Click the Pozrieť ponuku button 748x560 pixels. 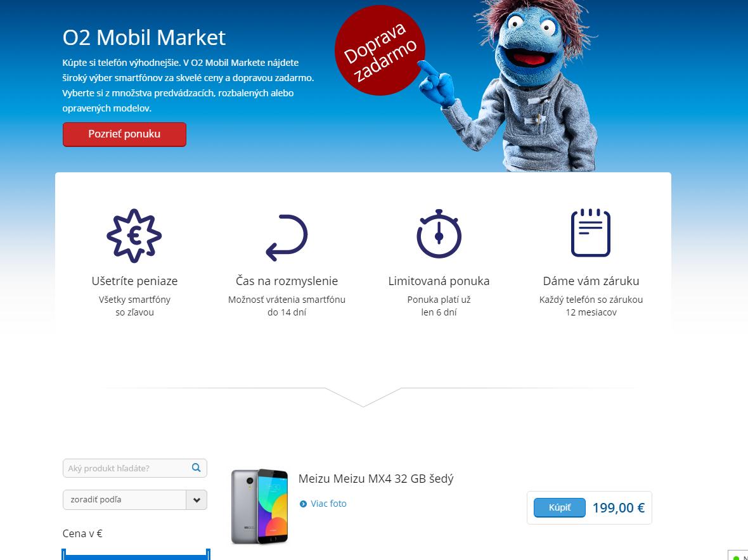tap(124, 134)
